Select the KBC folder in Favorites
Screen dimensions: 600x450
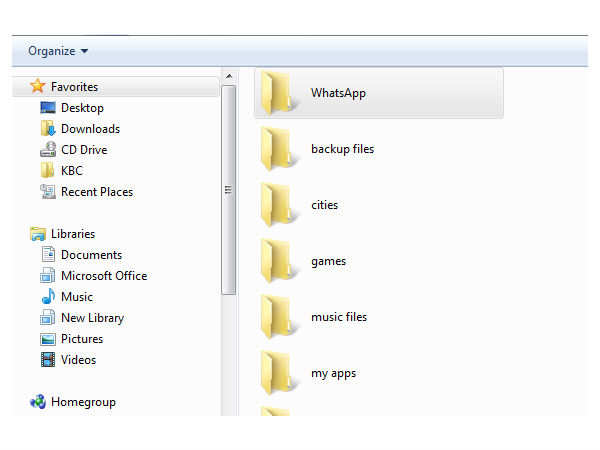pos(71,171)
